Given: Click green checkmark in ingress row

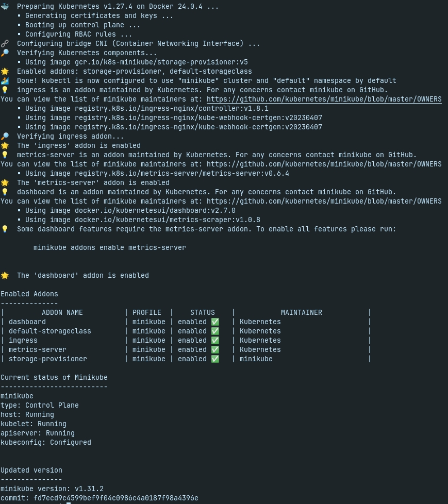Looking at the screenshot, I should (x=215, y=341).
